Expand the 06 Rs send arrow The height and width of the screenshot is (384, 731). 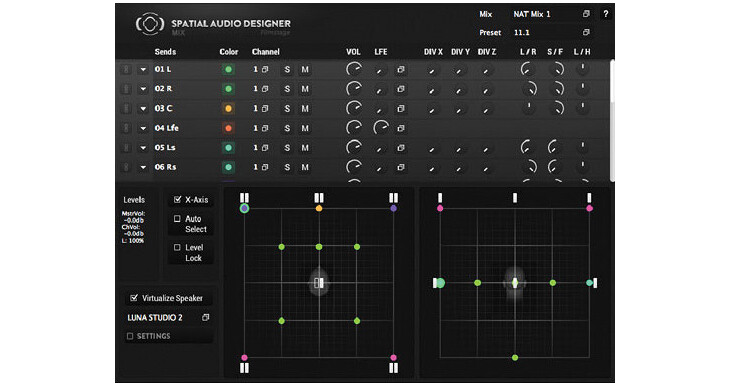coord(143,167)
